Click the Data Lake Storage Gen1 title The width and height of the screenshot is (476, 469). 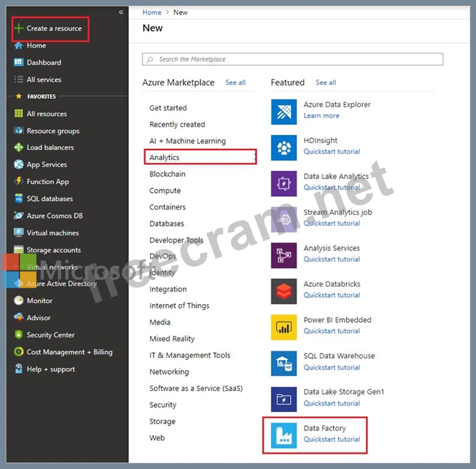344,392
